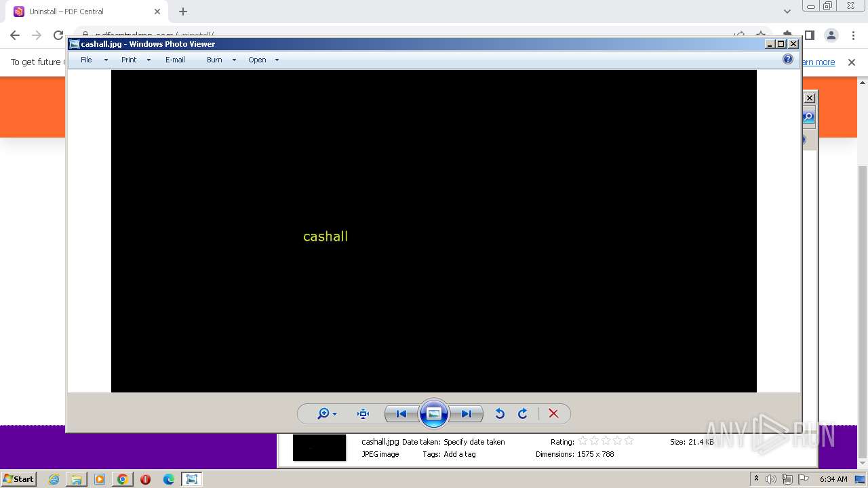Click the 'Dimensions: 1575 x 788' text
The height and width of the screenshot is (488, 868).
pyautogui.click(x=574, y=454)
